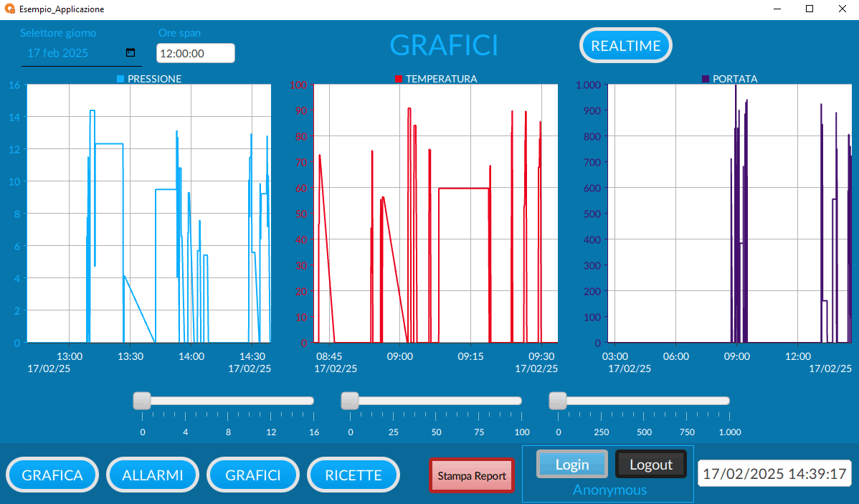Click the 1.000 value on portata Y axis
859x504 pixels.
coord(589,85)
